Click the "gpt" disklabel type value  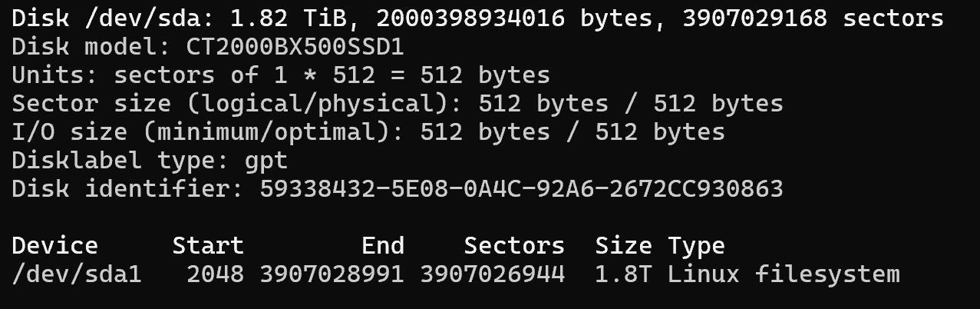tap(266, 160)
